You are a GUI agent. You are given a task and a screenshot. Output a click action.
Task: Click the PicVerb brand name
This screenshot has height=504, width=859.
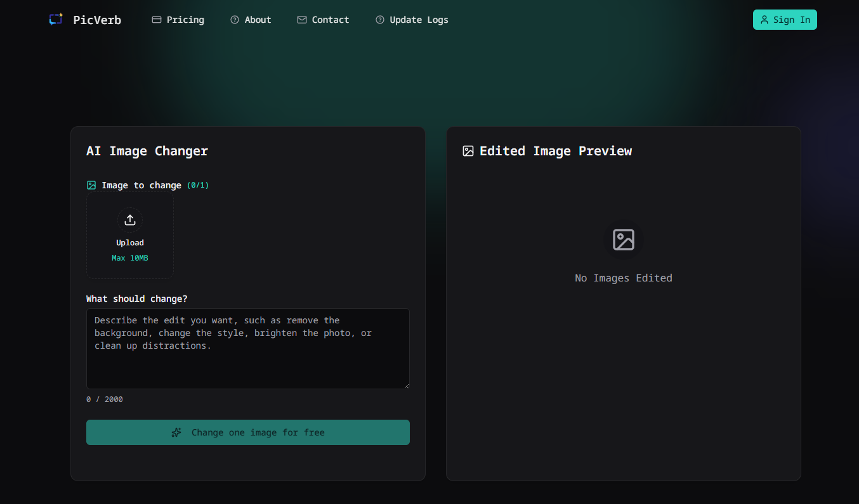pos(97,20)
